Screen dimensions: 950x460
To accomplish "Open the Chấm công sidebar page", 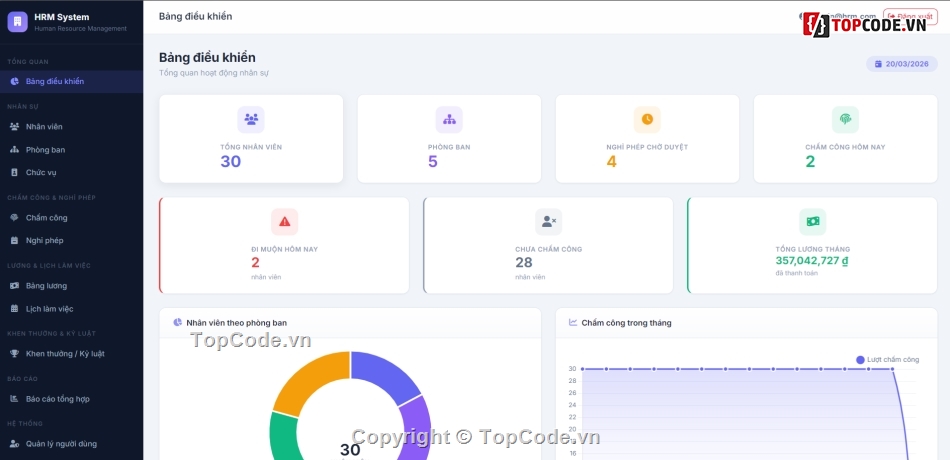I will tap(71, 218).
